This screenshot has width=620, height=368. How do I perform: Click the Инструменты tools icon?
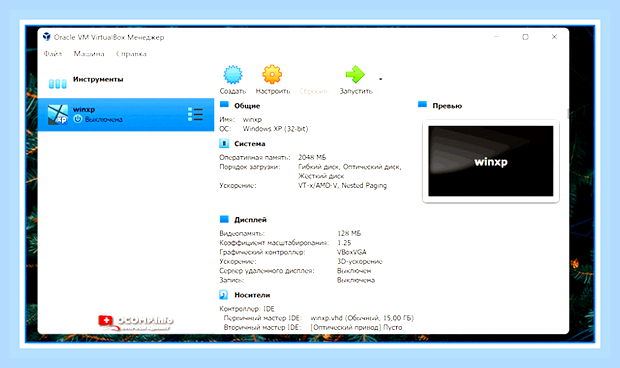point(57,80)
